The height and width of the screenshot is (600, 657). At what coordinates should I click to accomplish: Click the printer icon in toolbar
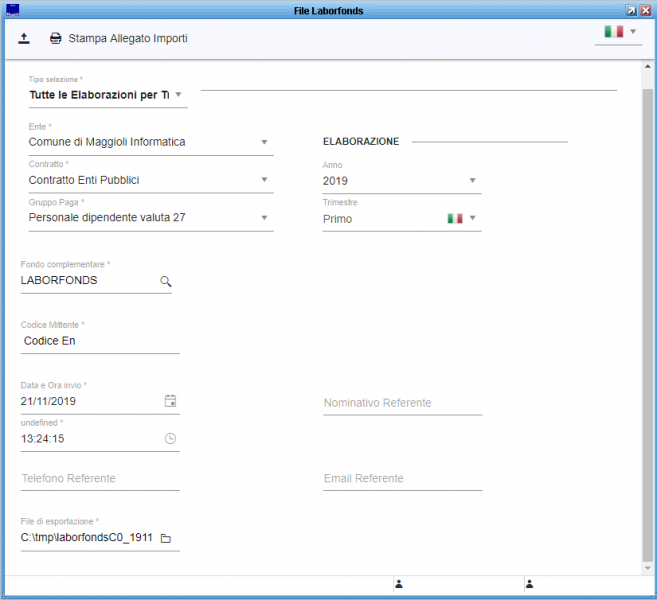coord(56,38)
